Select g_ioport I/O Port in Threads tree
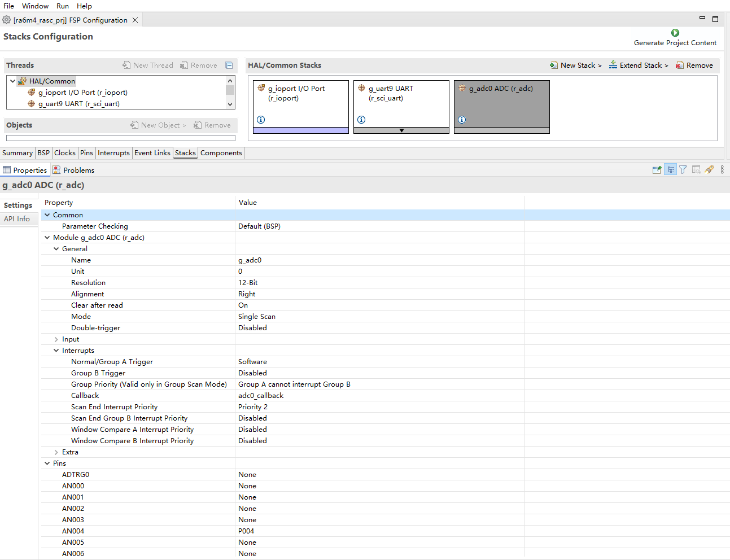730x560 pixels. [83, 93]
